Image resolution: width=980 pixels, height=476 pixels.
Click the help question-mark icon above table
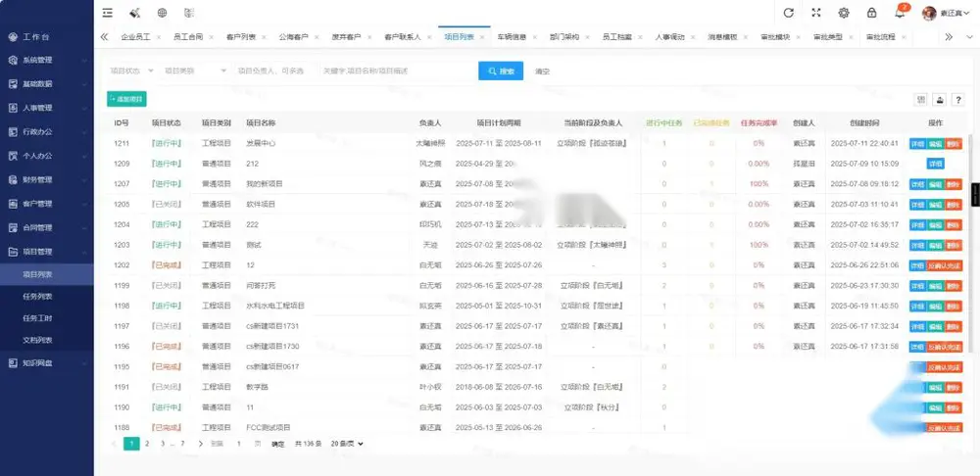point(957,99)
